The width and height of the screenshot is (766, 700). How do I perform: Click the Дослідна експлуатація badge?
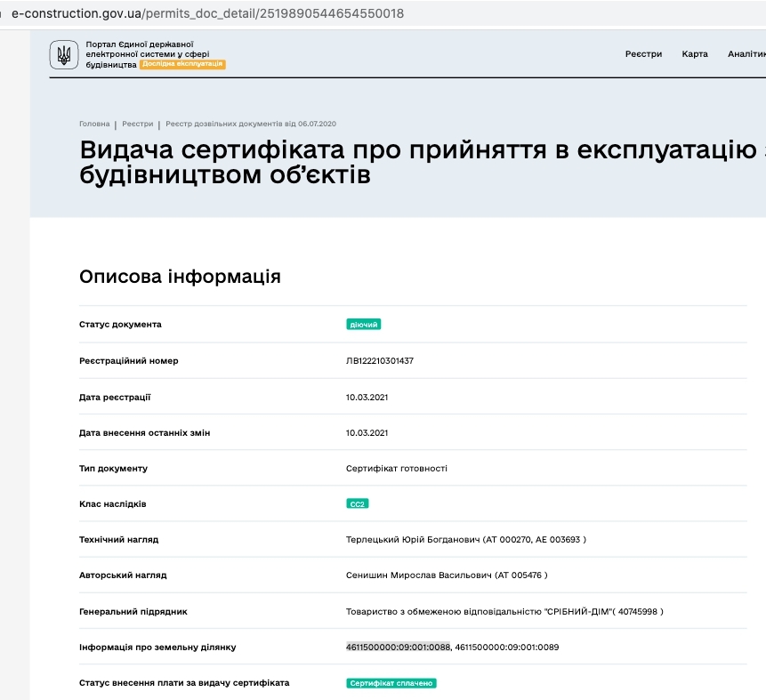(x=182, y=64)
